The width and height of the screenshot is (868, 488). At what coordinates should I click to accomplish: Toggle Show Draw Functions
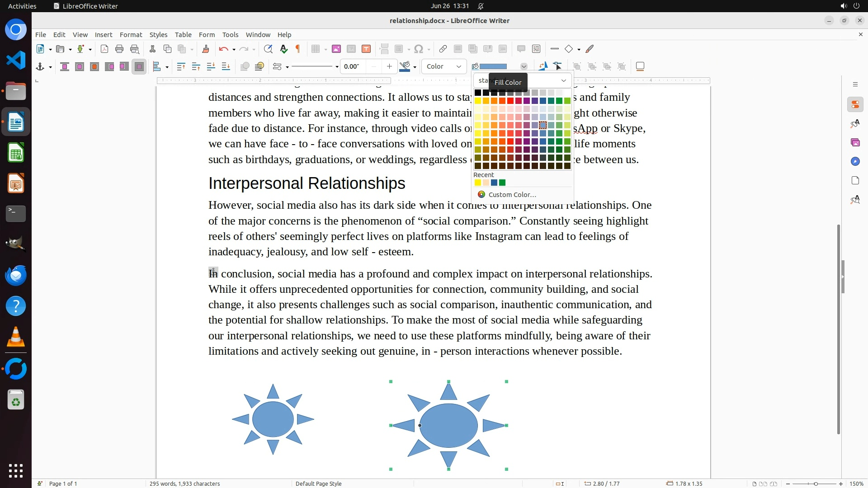pos(590,49)
